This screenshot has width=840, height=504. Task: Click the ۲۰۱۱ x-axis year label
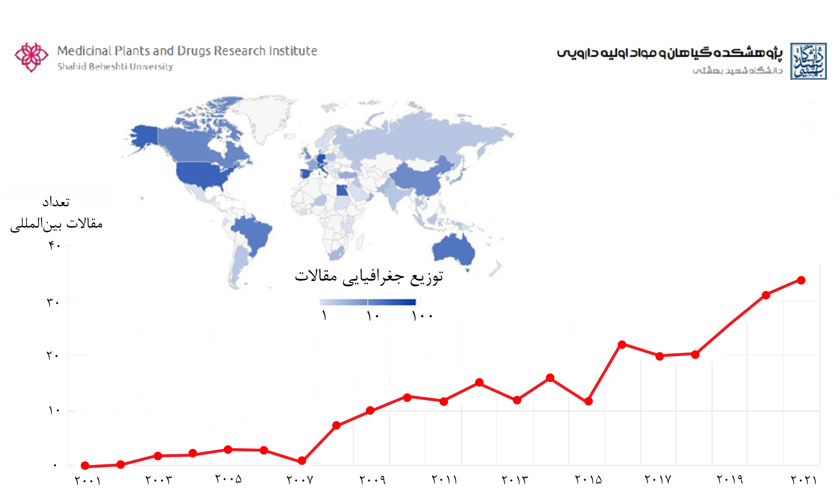point(444,480)
